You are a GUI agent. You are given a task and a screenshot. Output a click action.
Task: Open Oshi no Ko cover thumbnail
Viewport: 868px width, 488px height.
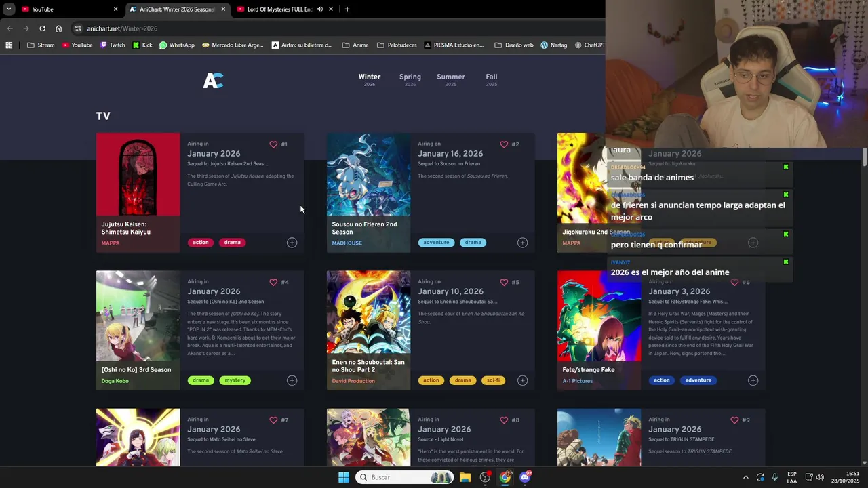(138, 316)
